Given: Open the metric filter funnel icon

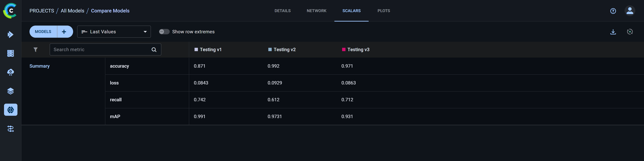Looking at the screenshot, I should pos(36,49).
